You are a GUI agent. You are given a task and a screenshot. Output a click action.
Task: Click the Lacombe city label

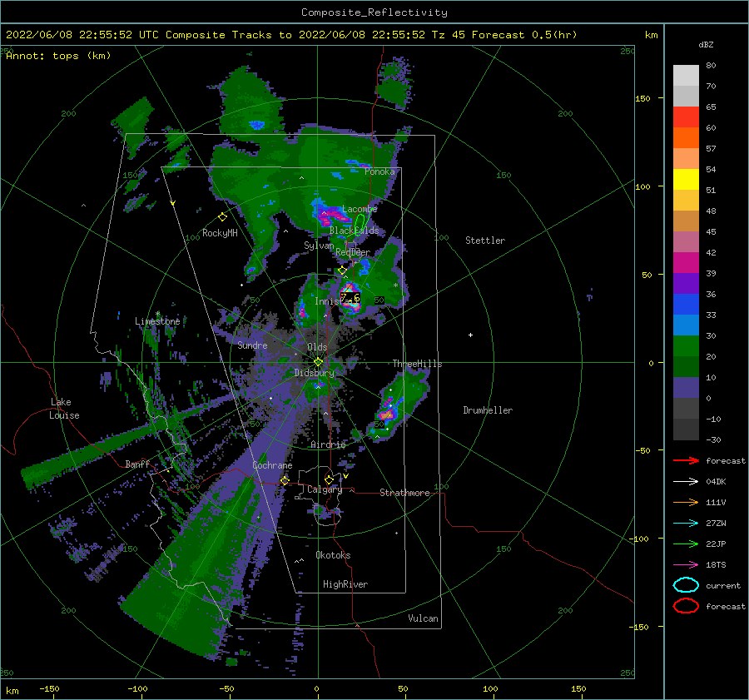360,209
